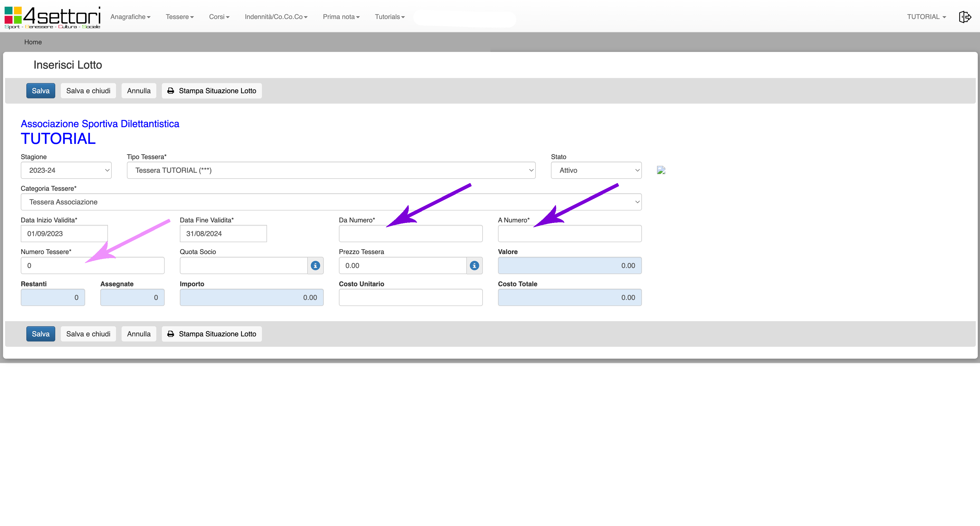
Task: Click the top Salva button
Action: pos(41,91)
